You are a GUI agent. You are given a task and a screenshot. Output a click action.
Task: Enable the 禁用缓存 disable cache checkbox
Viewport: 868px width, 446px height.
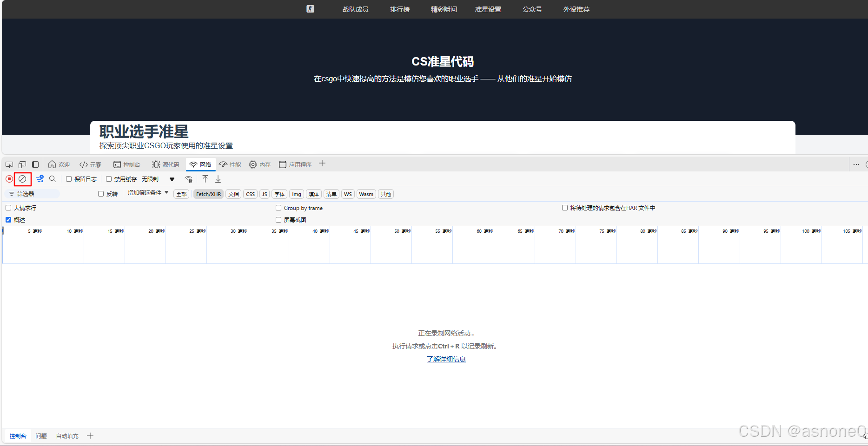coord(109,179)
